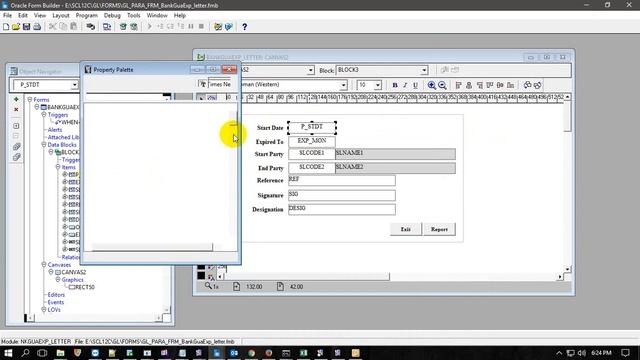Save the form with the diskette icon
Image resolution: width=640 pixels, height=360 pixels.
[x=27, y=27]
